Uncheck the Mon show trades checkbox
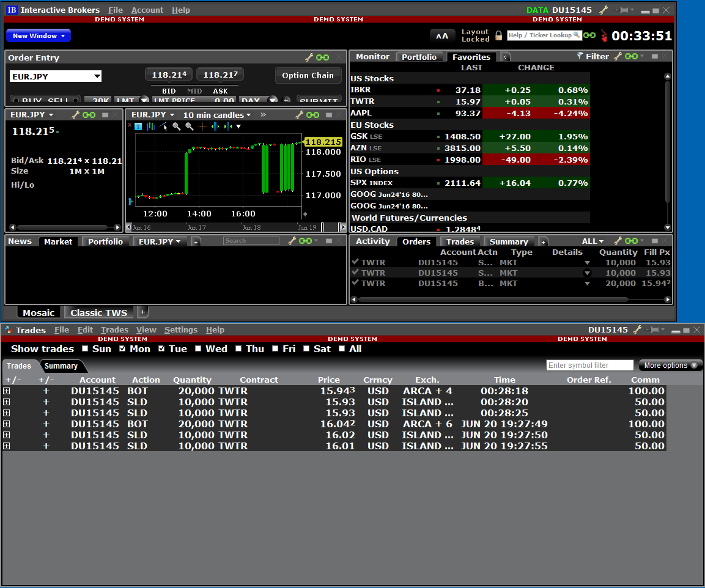705x588 pixels. tap(122, 349)
